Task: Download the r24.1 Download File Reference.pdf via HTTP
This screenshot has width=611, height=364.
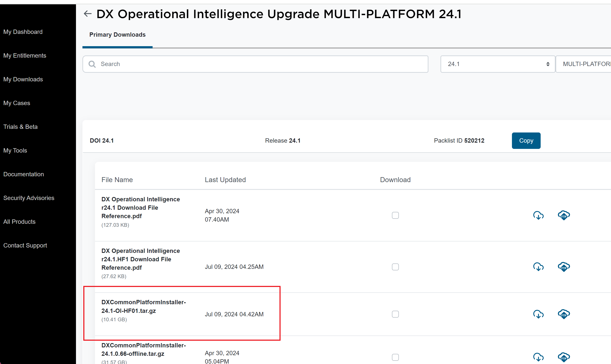Action: [x=538, y=215]
